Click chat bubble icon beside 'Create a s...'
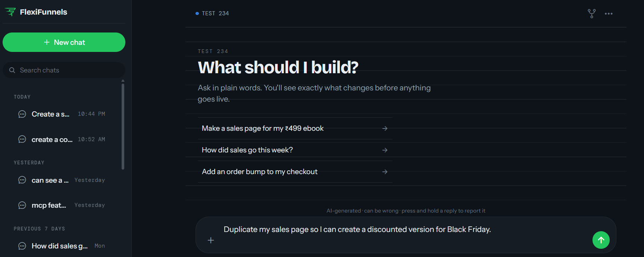The width and height of the screenshot is (644, 257). point(22,114)
